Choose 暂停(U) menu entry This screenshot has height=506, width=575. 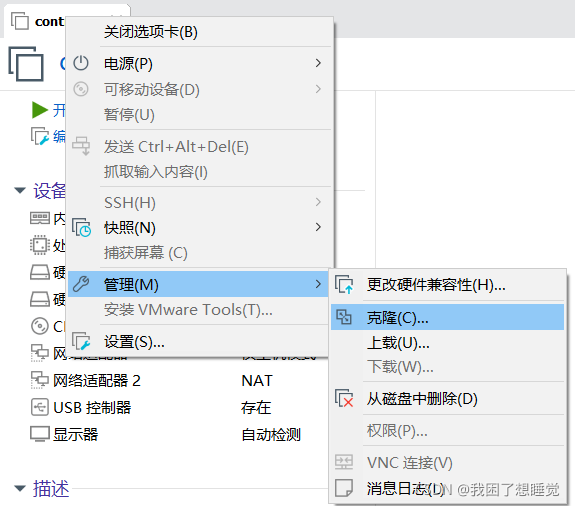click(x=200, y=115)
